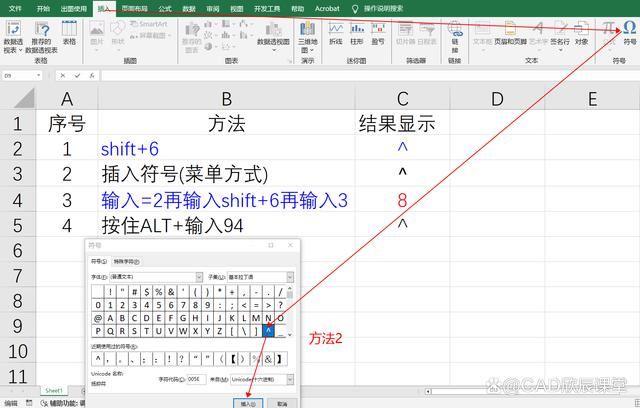Switch to the Acrobat tab

point(327,8)
